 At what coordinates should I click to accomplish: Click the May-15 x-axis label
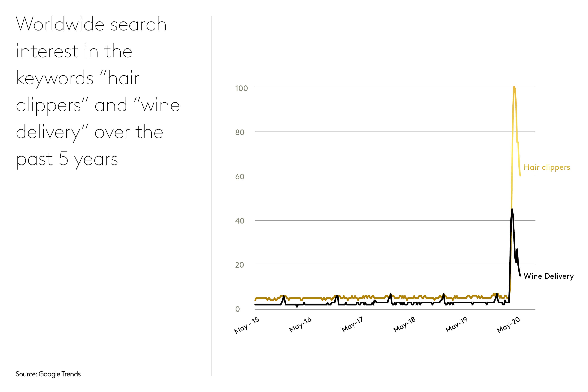point(246,325)
